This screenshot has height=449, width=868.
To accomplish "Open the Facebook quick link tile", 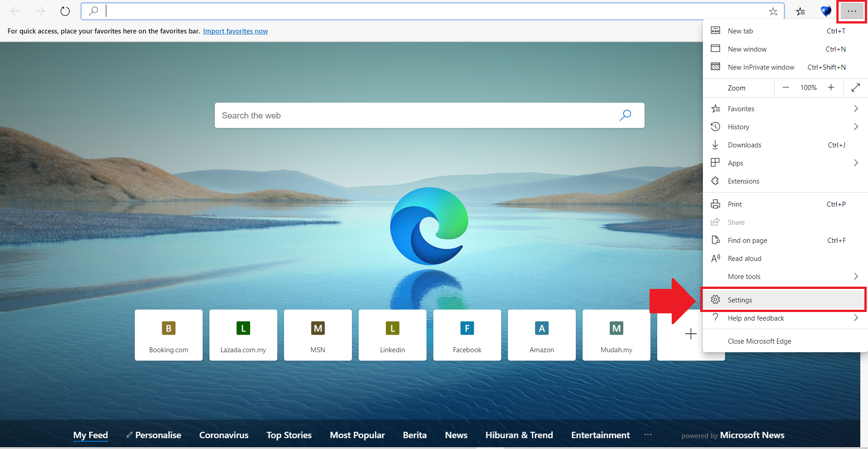I will point(467,335).
